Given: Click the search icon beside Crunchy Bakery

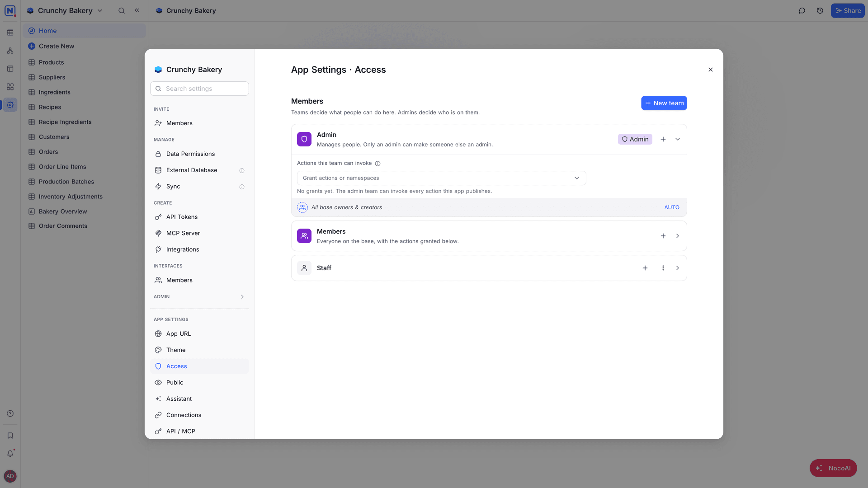Looking at the screenshot, I should pos(122,10).
